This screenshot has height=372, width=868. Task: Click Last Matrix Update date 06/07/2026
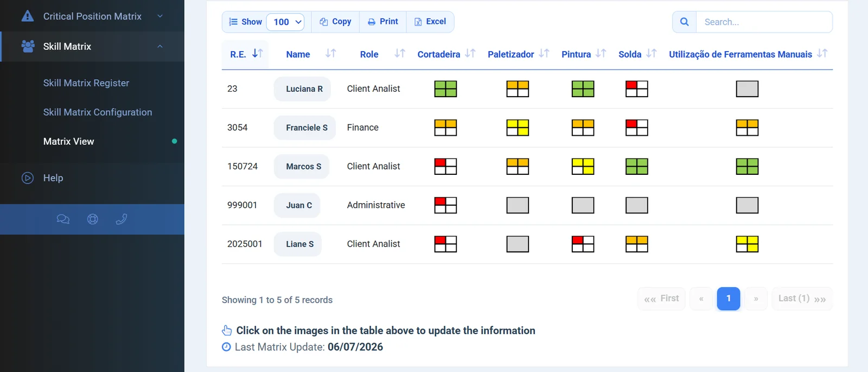tap(355, 347)
